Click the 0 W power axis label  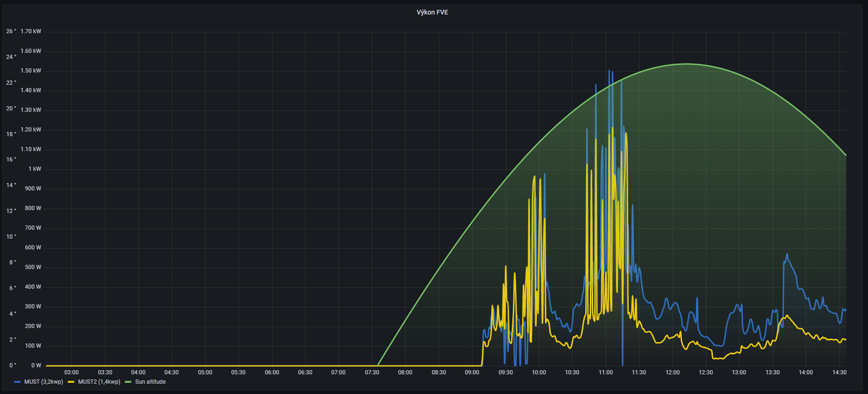coord(36,365)
